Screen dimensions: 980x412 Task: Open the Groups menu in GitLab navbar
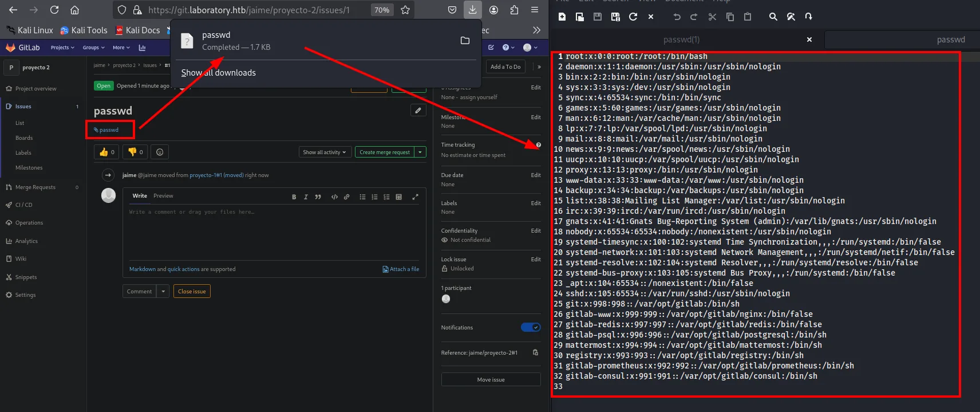pyautogui.click(x=93, y=48)
